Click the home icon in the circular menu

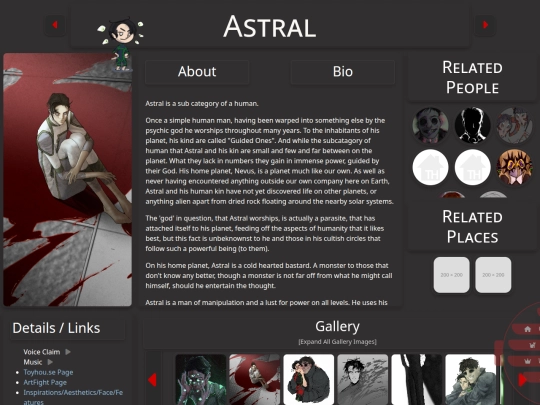pos(528,329)
